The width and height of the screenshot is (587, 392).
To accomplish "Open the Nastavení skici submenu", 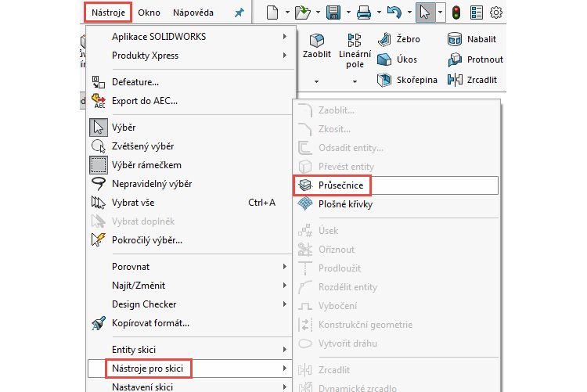I will (x=190, y=387).
